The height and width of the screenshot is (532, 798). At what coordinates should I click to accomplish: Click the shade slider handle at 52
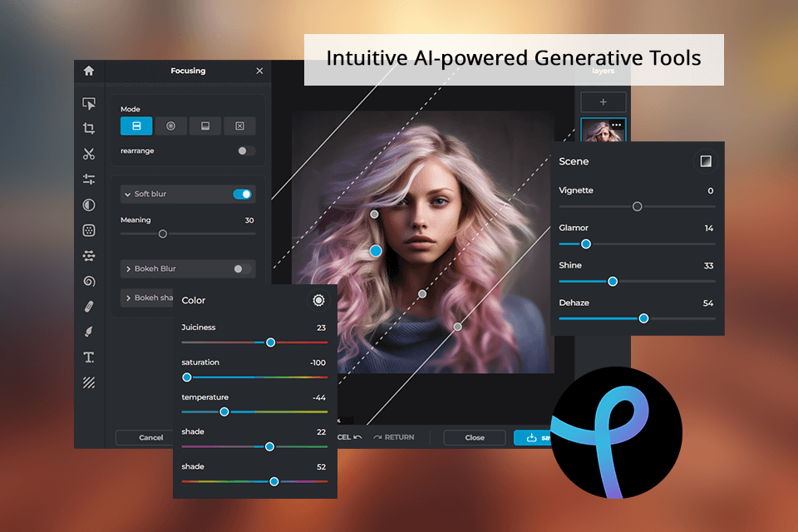(273, 481)
